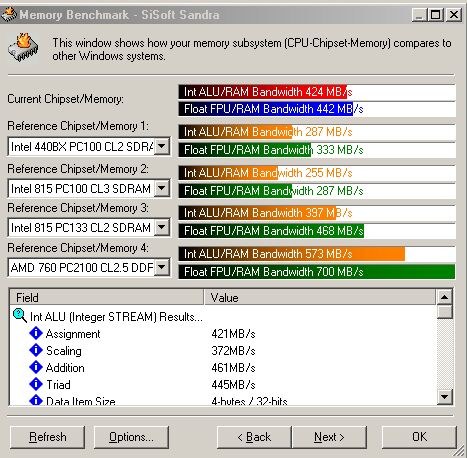
Task: Click the 445MB/s value
Action: tap(233, 385)
